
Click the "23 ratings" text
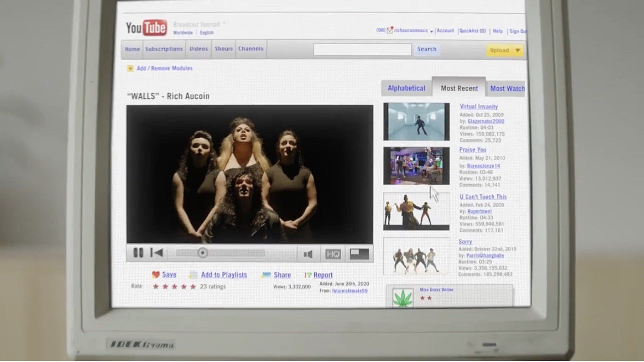click(x=213, y=287)
